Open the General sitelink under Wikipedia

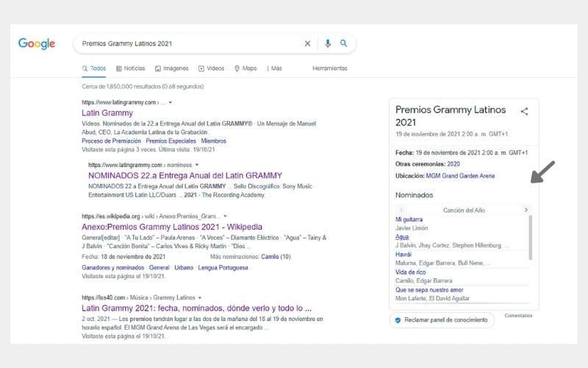click(159, 268)
